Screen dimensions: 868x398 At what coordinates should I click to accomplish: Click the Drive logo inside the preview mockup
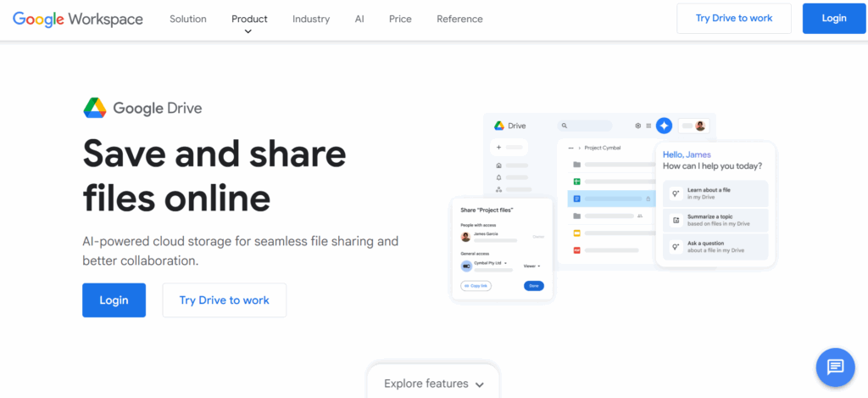pos(498,126)
